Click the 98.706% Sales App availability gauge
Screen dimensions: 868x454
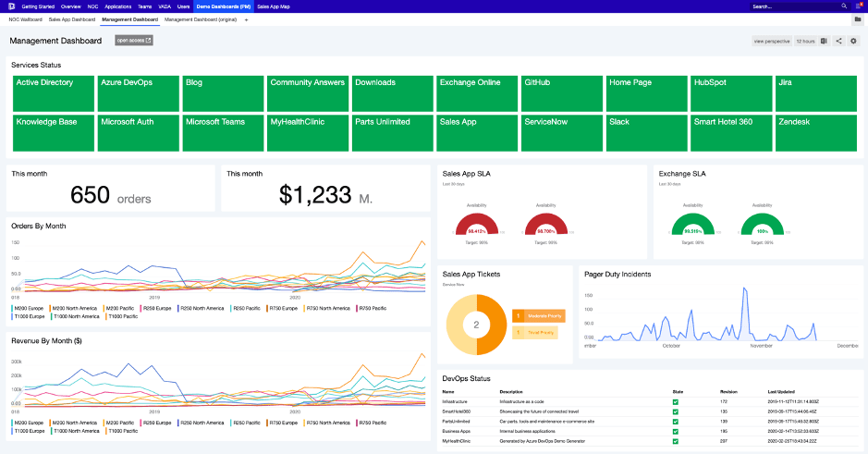click(545, 225)
